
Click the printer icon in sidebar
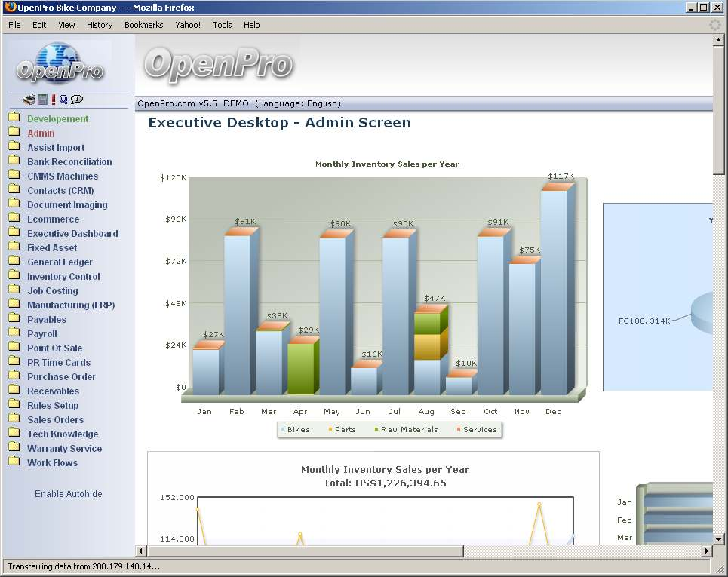coord(29,100)
